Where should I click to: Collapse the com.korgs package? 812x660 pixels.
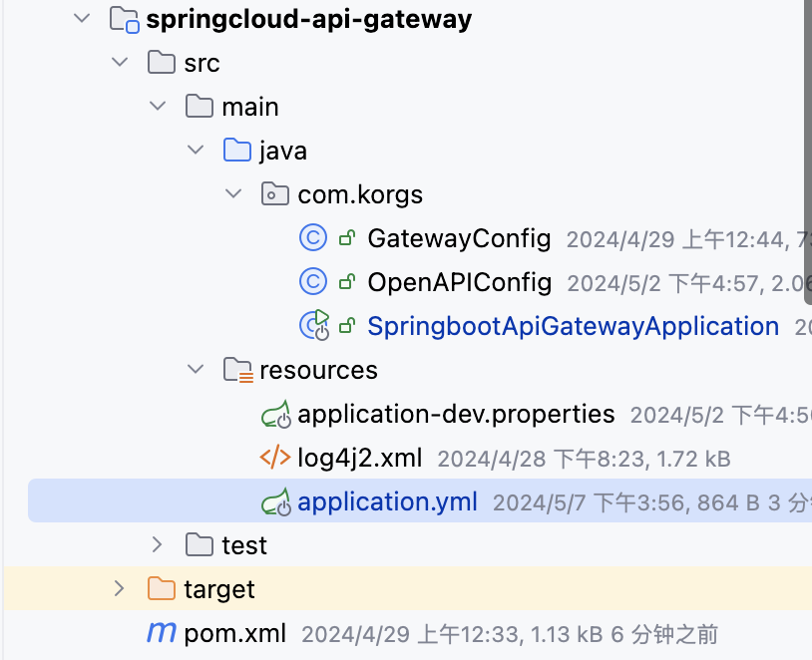[x=233, y=193]
